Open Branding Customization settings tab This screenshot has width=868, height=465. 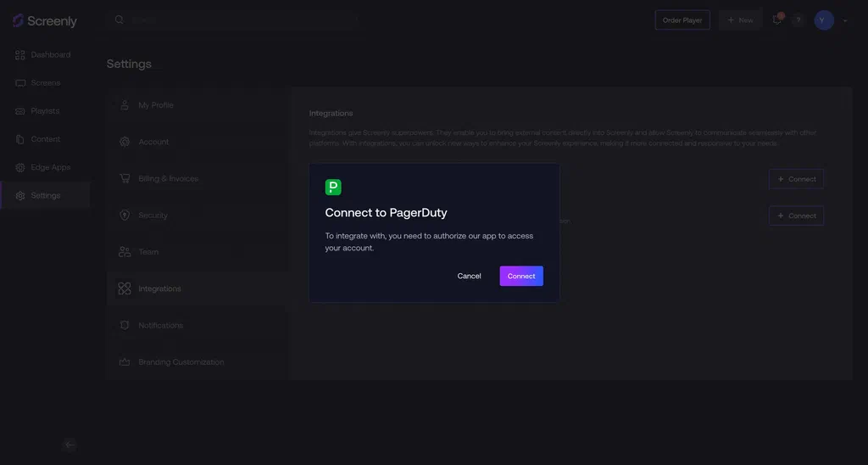click(197, 362)
